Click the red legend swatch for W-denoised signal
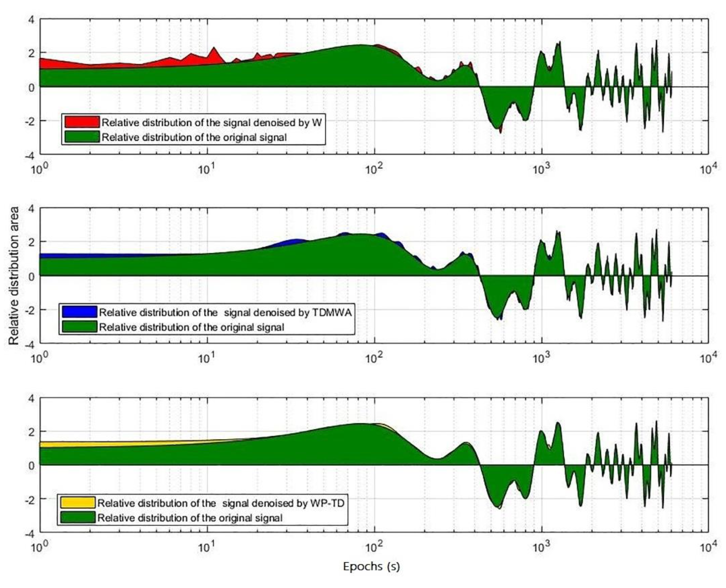726x588 pixels. pyautogui.click(x=82, y=122)
